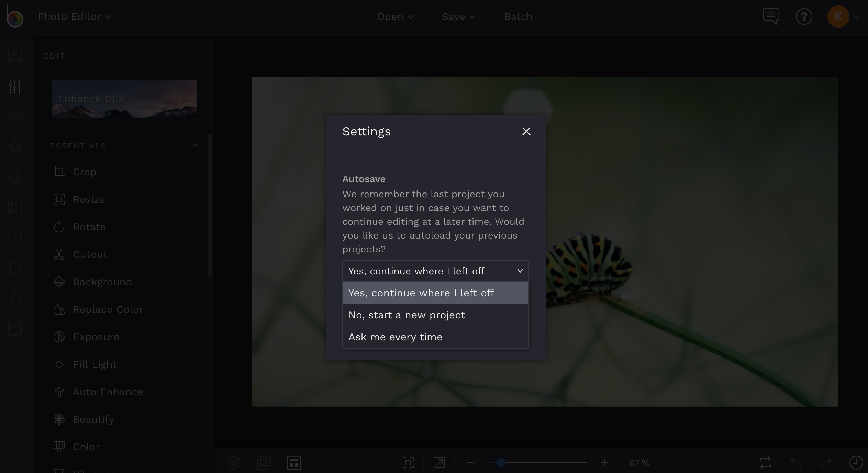Select the Rotate tool
The width and height of the screenshot is (868, 473).
[79, 227]
